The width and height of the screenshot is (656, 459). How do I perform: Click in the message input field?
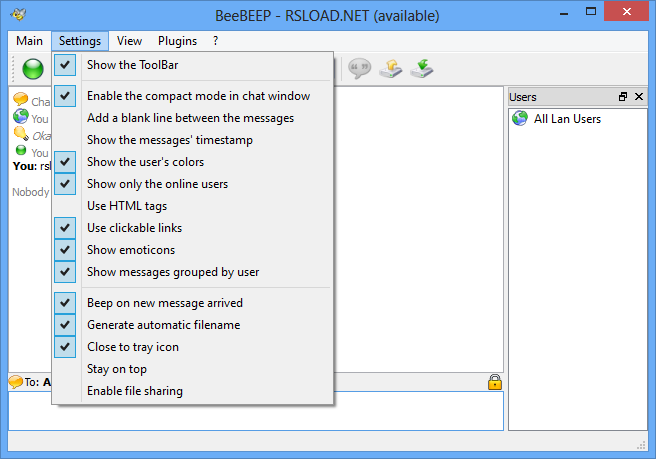click(x=256, y=410)
